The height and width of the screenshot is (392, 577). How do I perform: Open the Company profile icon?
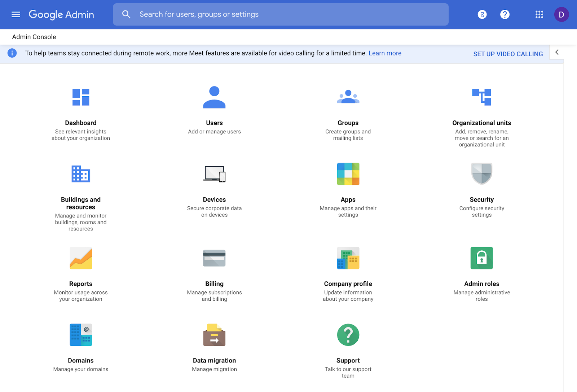[x=348, y=258]
